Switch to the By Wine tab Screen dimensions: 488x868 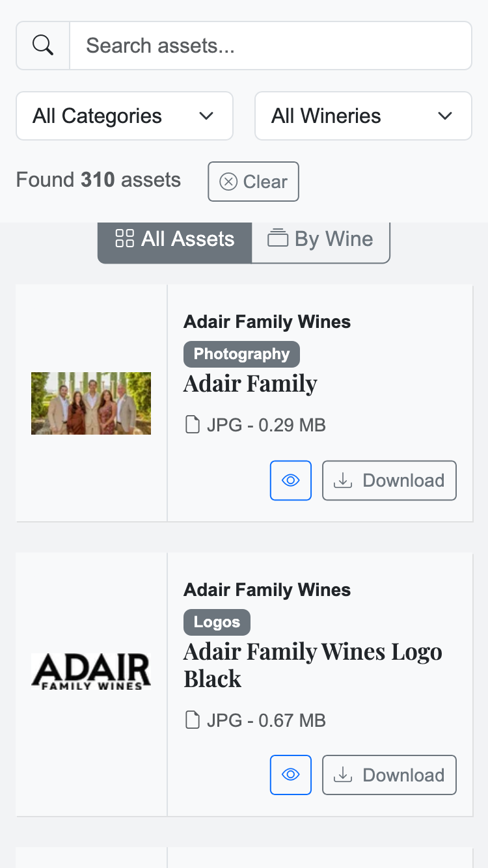(321, 239)
